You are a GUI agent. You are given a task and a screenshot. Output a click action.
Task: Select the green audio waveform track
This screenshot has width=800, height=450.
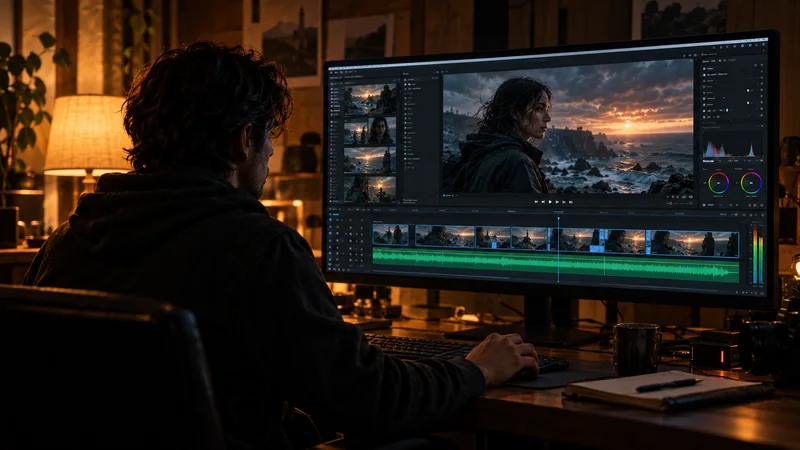click(x=556, y=265)
